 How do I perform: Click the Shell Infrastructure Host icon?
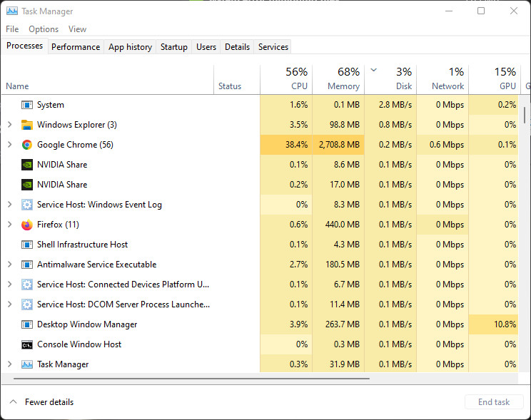coord(27,245)
